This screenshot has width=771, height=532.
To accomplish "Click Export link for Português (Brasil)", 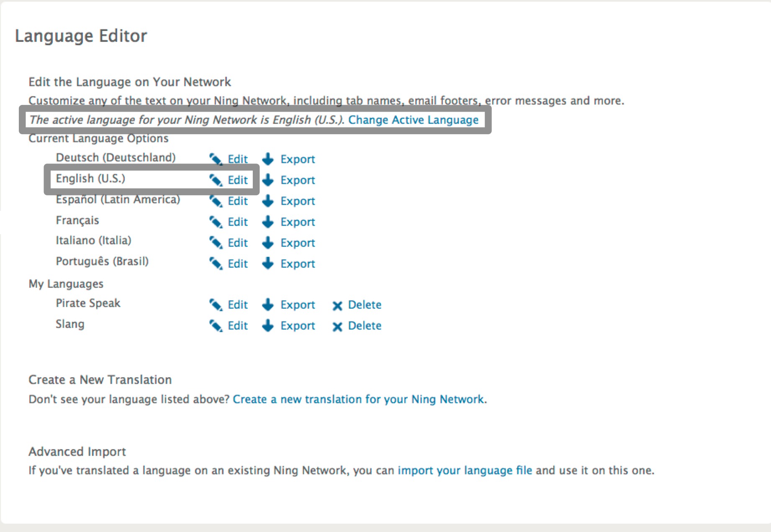I will pos(298,264).
